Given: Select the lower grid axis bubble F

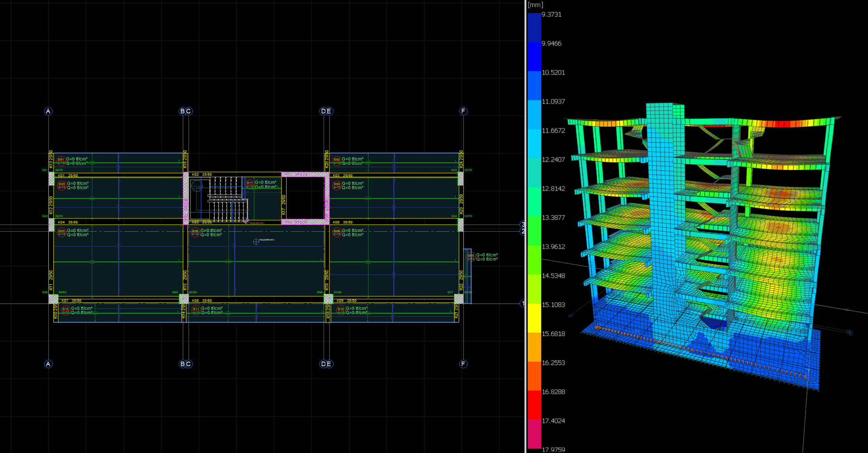Looking at the screenshot, I should click(463, 364).
